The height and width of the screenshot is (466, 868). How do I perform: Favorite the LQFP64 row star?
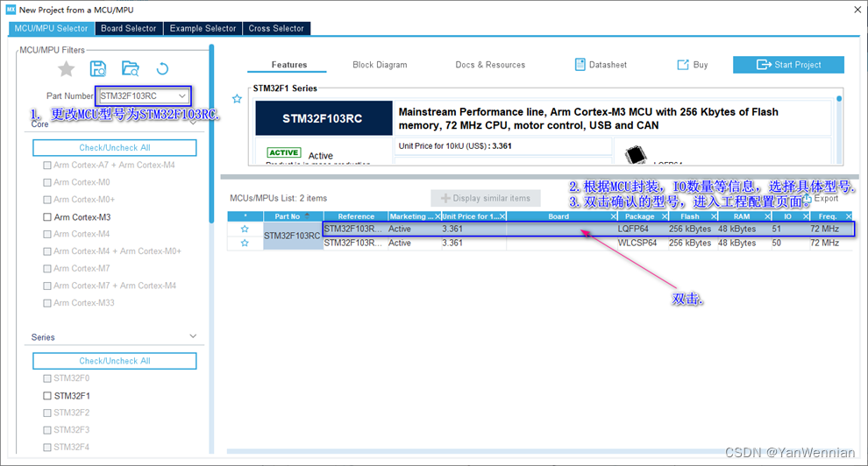click(x=245, y=229)
